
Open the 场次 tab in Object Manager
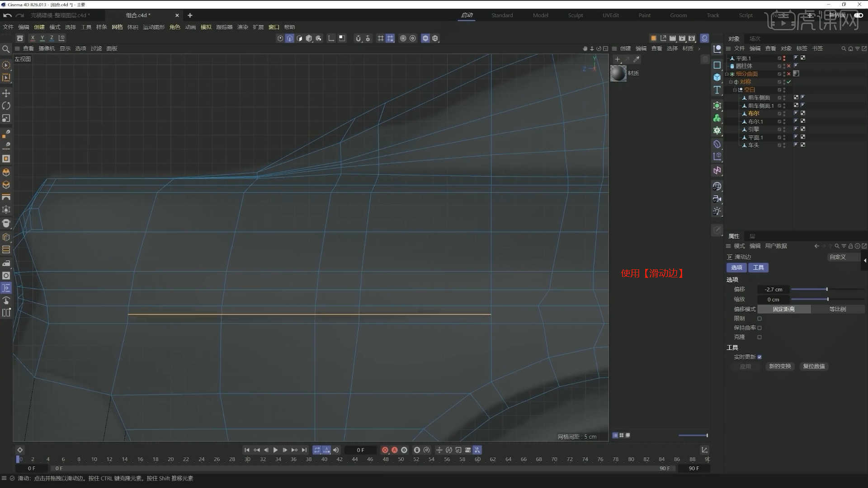[x=755, y=39]
